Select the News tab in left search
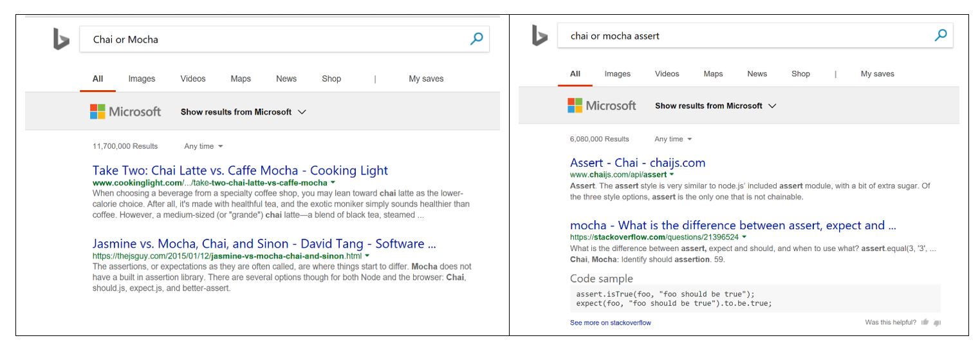 coord(286,79)
